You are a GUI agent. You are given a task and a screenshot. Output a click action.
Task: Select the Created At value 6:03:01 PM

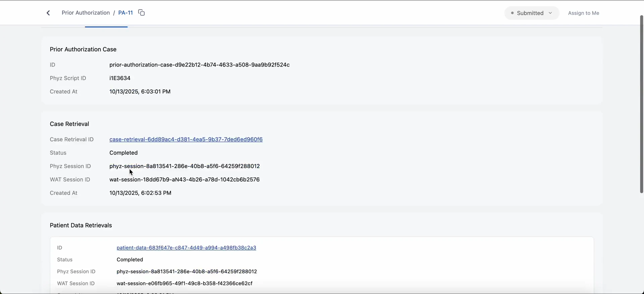pyautogui.click(x=140, y=91)
